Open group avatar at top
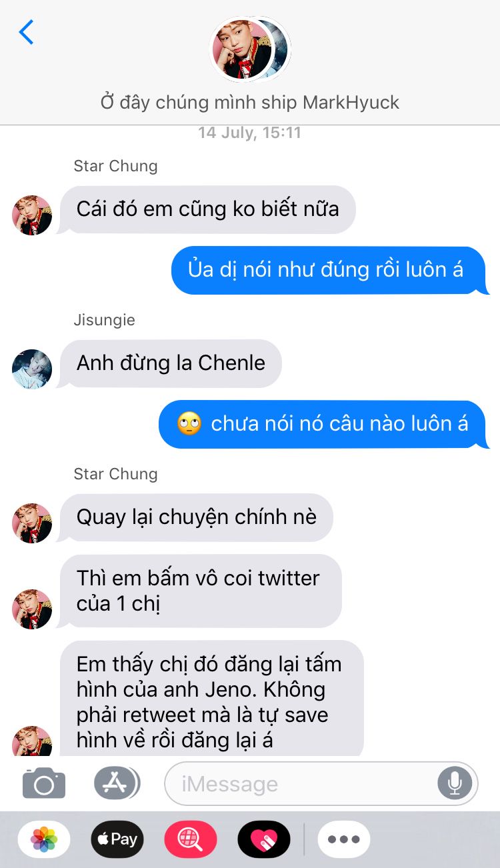 pos(250,49)
